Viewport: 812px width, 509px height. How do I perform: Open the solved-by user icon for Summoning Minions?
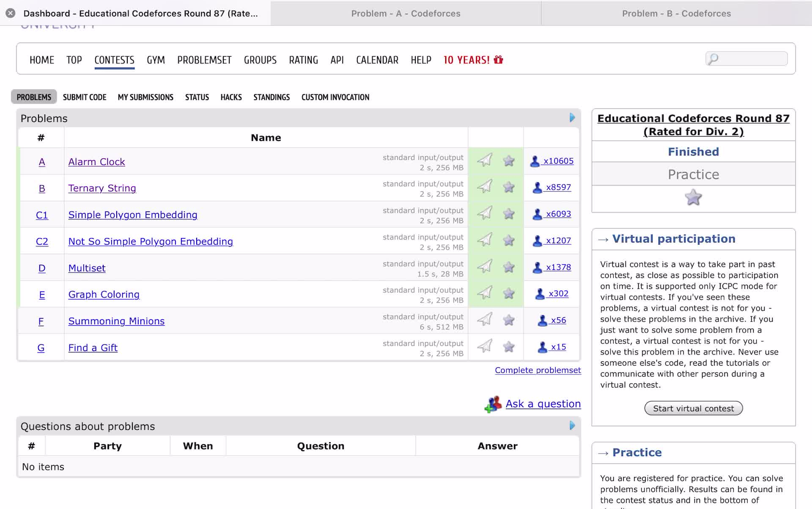coord(542,320)
